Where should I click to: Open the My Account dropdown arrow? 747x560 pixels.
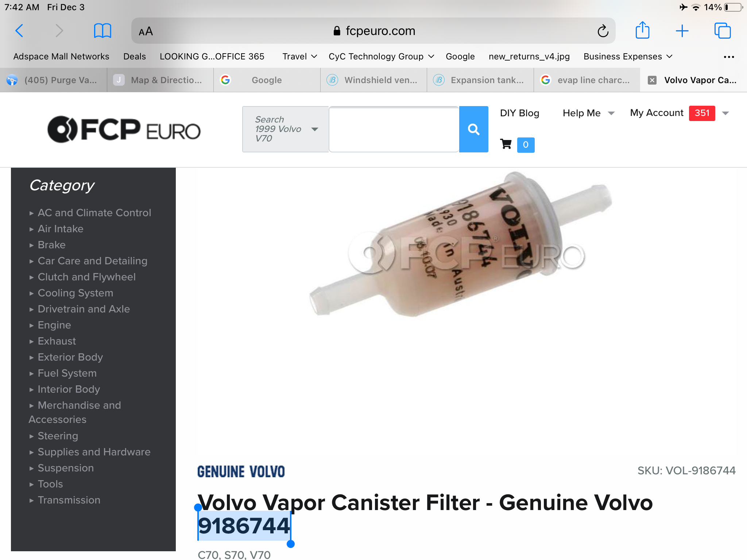pos(725,113)
